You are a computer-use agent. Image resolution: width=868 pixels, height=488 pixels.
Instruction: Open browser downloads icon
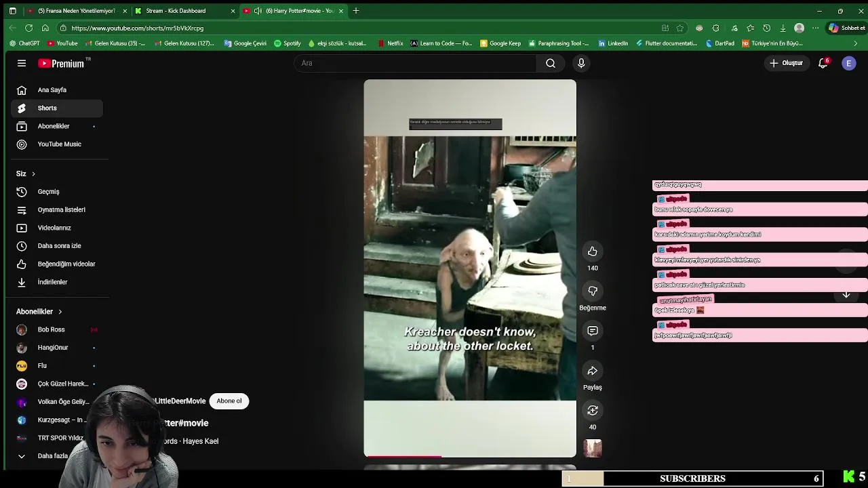pyautogui.click(x=783, y=28)
